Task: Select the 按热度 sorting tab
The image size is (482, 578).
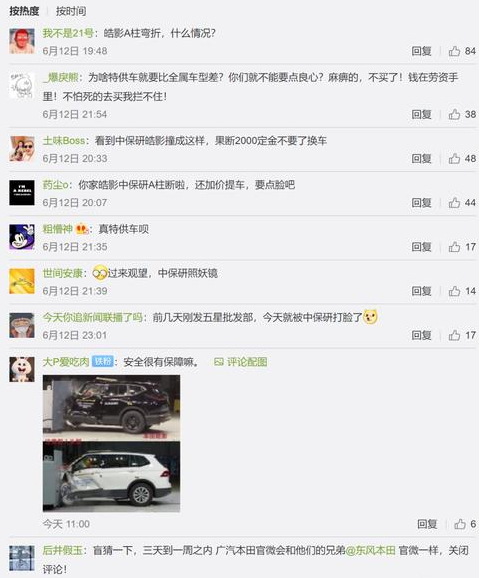Action: (x=24, y=11)
